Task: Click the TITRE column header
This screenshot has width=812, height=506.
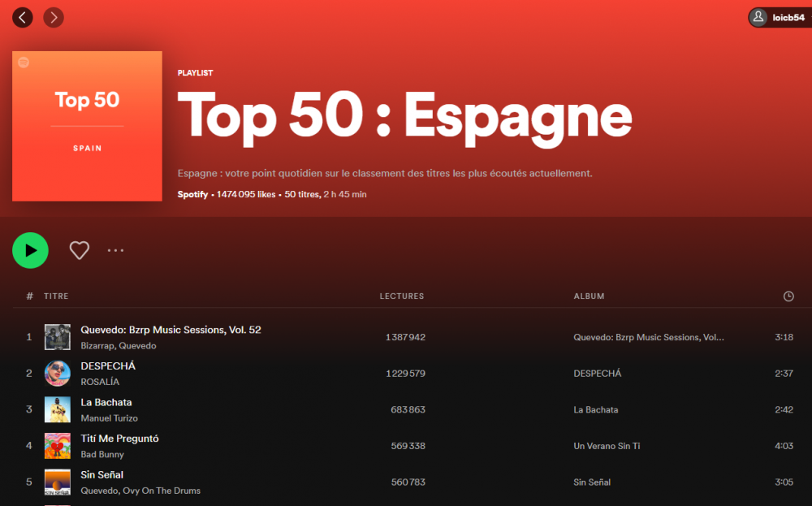Action: (x=56, y=296)
